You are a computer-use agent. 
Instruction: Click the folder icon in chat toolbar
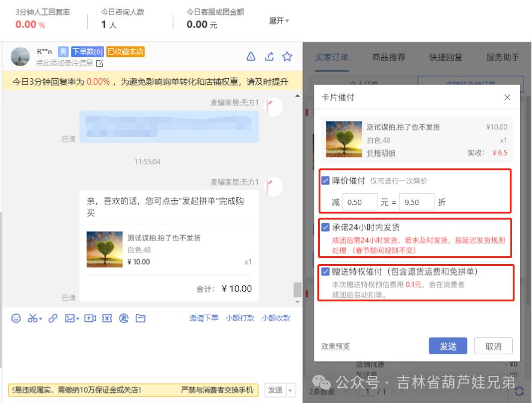tap(140, 318)
